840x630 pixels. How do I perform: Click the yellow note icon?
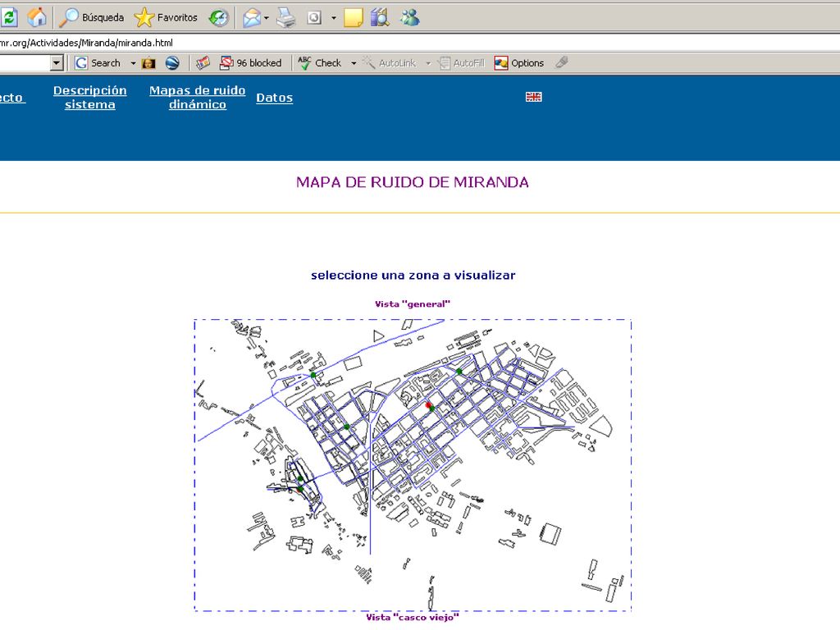(353, 18)
